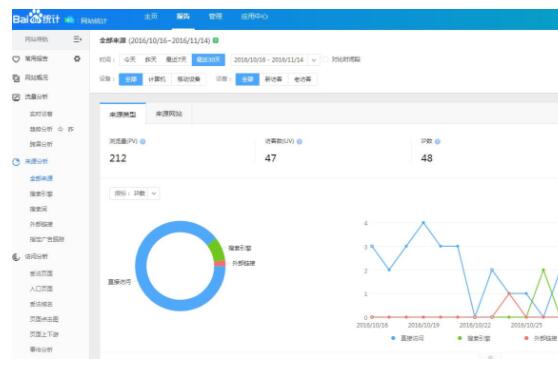This screenshot has height=369, width=558.
Task: Open 常用报告 sidebar section
Action: point(36,59)
